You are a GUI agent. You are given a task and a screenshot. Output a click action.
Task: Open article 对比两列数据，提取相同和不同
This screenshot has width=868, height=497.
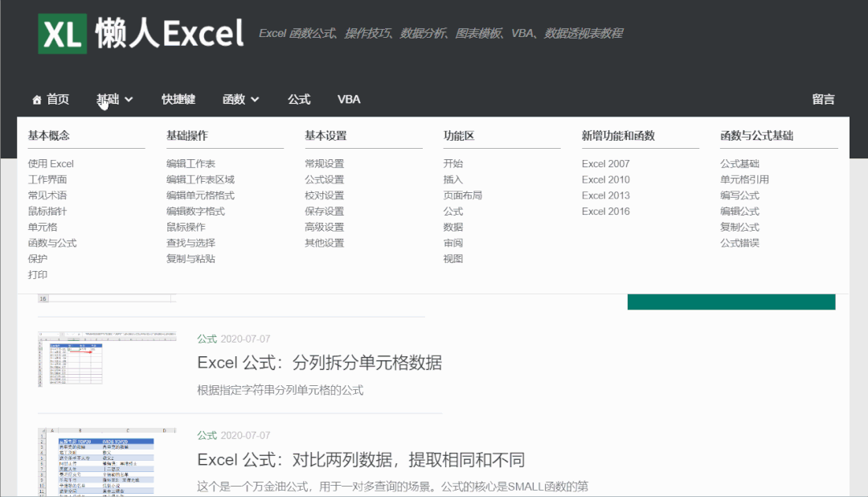pos(361,459)
